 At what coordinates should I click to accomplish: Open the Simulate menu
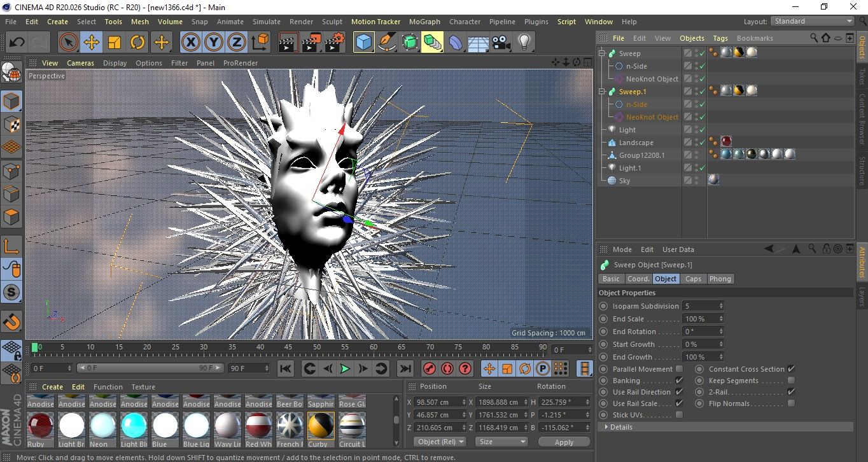(x=267, y=22)
